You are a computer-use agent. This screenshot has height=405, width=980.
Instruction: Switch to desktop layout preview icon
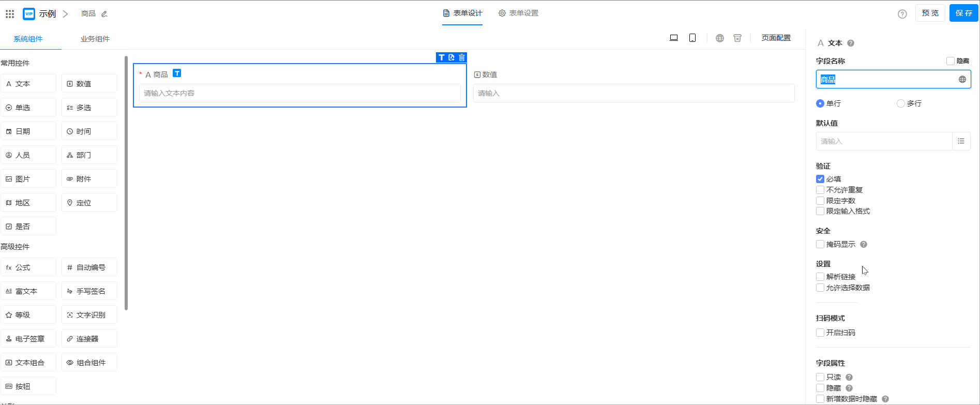pos(674,38)
